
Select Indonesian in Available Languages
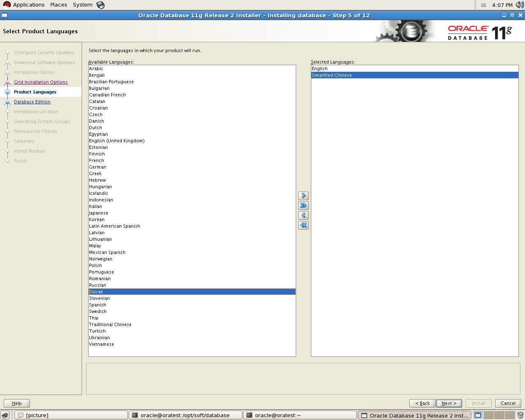pyautogui.click(x=192, y=200)
